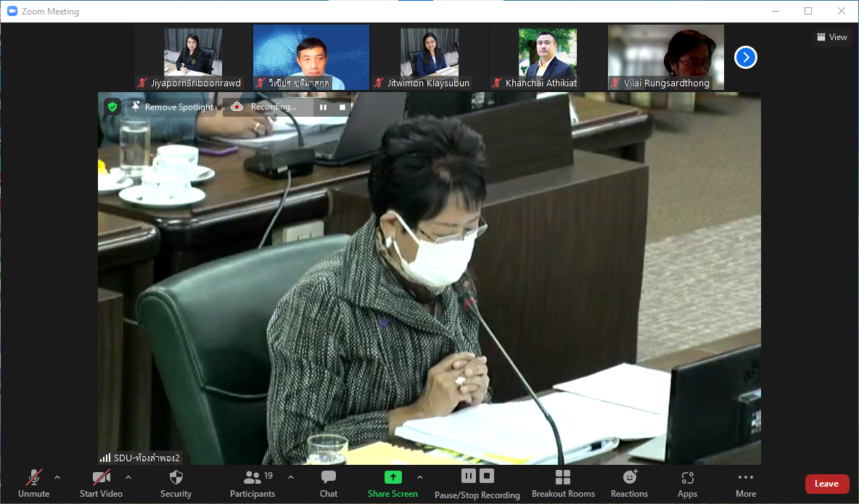Expand the arrow next to Participants
The height and width of the screenshot is (504, 859).
[291, 478]
